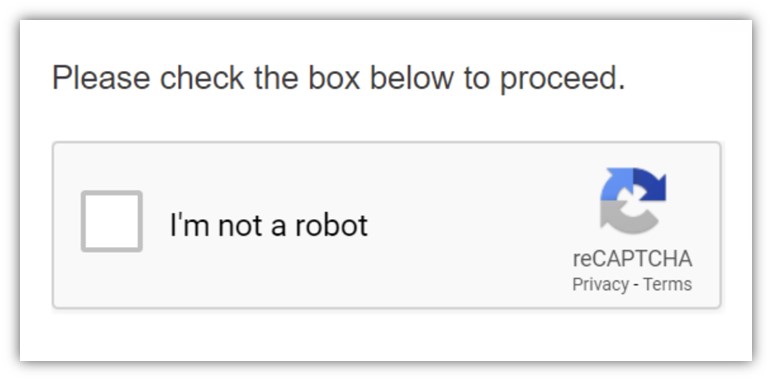Click the word "robot" in the label

[x=331, y=225]
